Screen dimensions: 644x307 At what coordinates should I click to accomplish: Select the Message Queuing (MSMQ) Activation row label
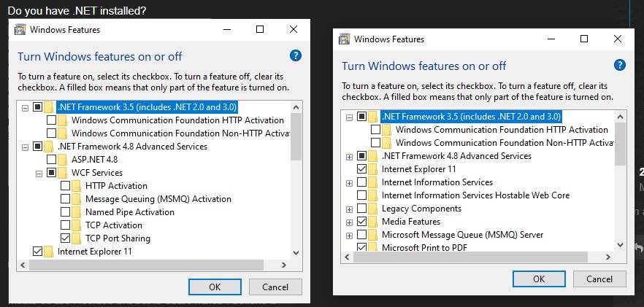click(x=158, y=199)
